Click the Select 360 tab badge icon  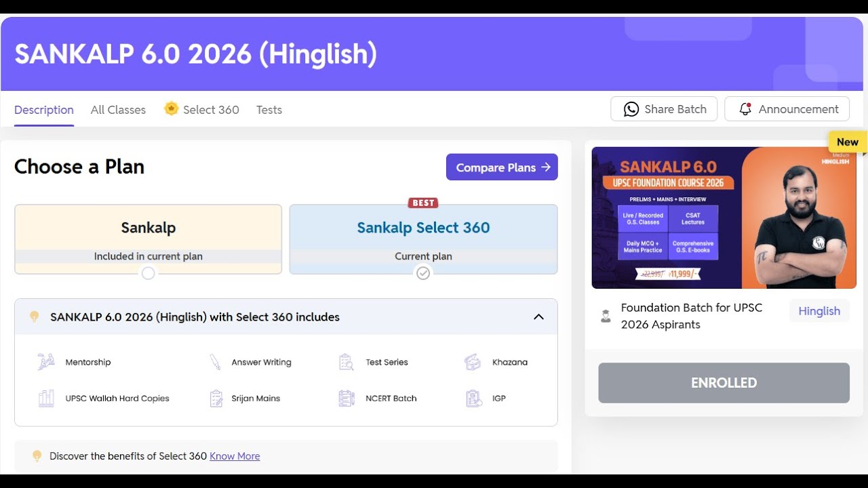coord(172,108)
